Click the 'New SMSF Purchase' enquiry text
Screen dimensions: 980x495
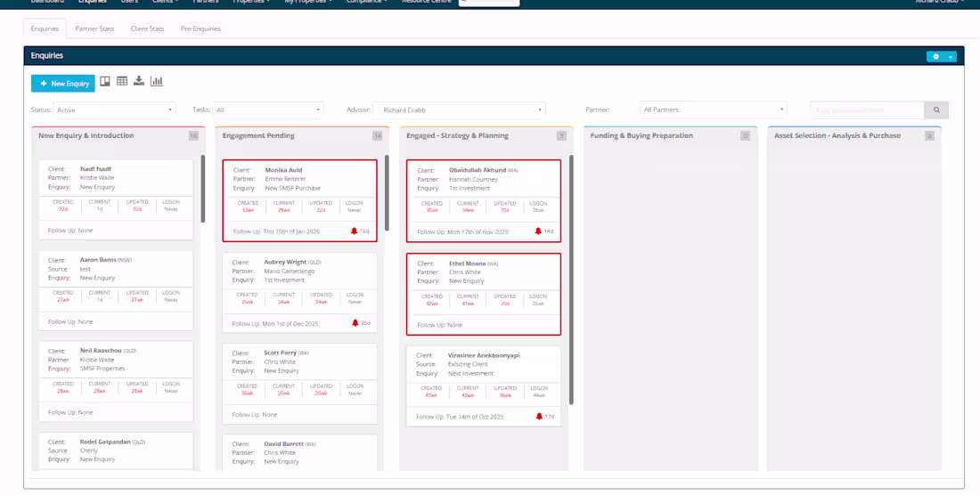pyautogui.click(x=292, y=188)
